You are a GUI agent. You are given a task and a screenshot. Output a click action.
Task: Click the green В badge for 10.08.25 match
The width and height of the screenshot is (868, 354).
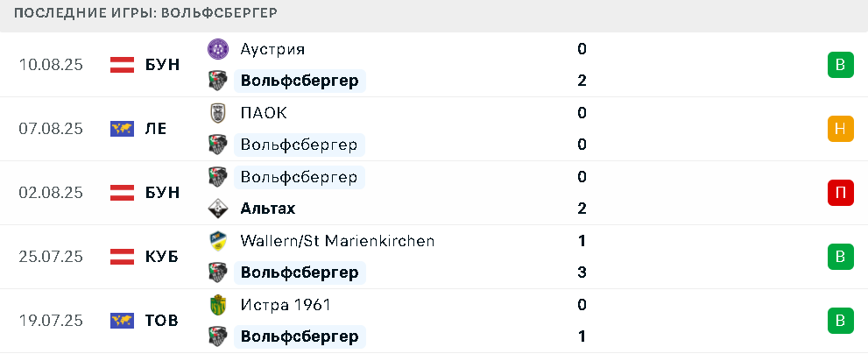[x=840, y=65]
